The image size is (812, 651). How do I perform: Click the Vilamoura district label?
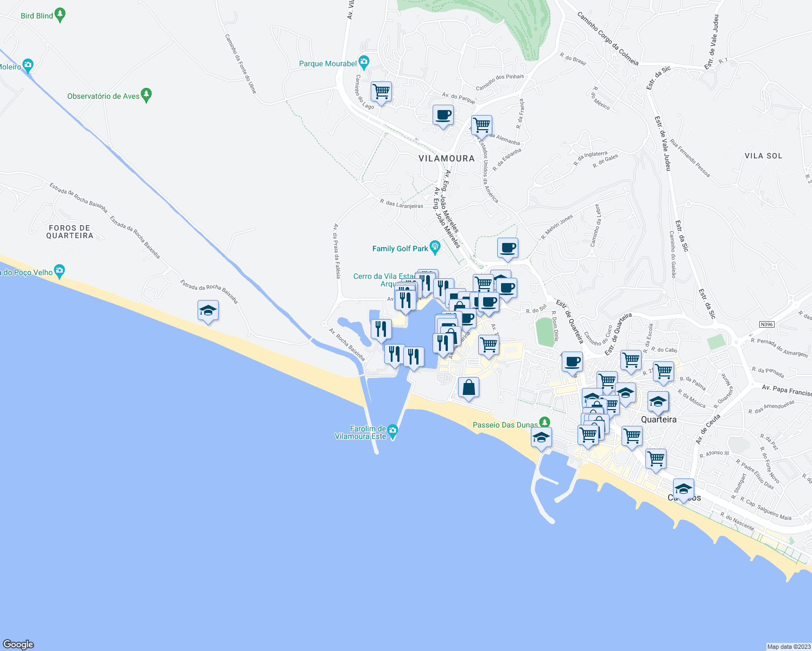click(x=447, y=158)
